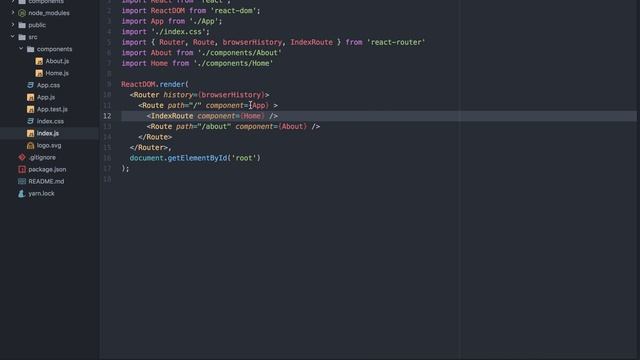Place cursor on 'react-router' import string
Image resolution: width=640 pixels, height=360 pixels.
396,42
